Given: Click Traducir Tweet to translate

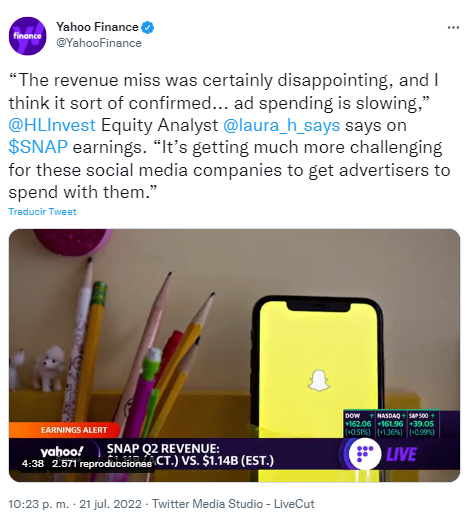Looking at the screenshot, I should (42, 212).
